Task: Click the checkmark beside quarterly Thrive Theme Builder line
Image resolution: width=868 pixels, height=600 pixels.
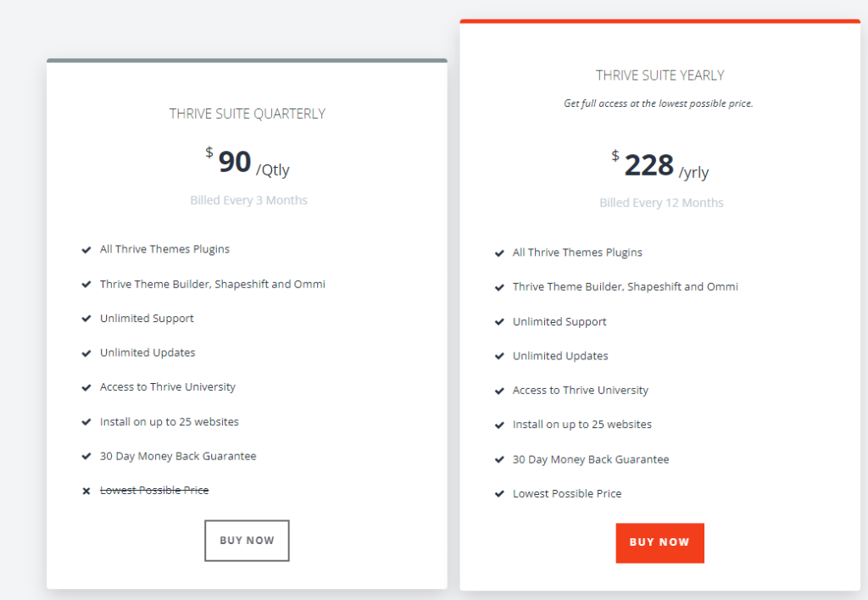Action: pyautogui.click(x=86, y=284)
